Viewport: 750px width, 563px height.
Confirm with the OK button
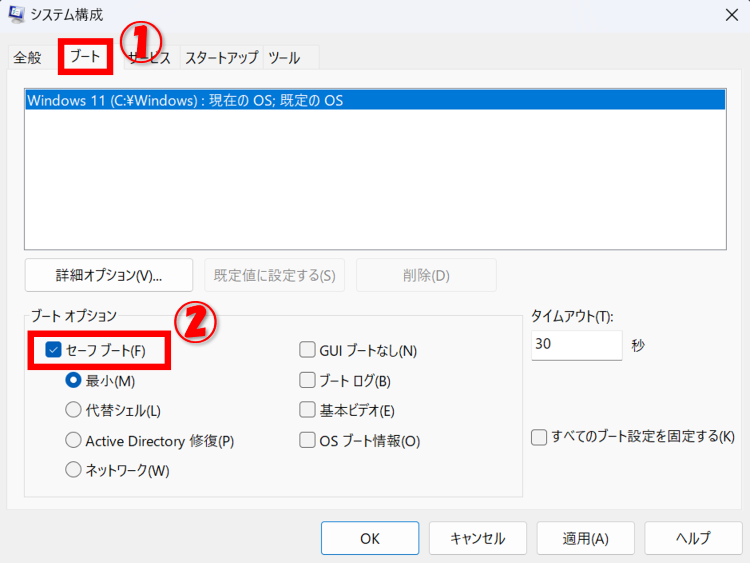[370, 538]
